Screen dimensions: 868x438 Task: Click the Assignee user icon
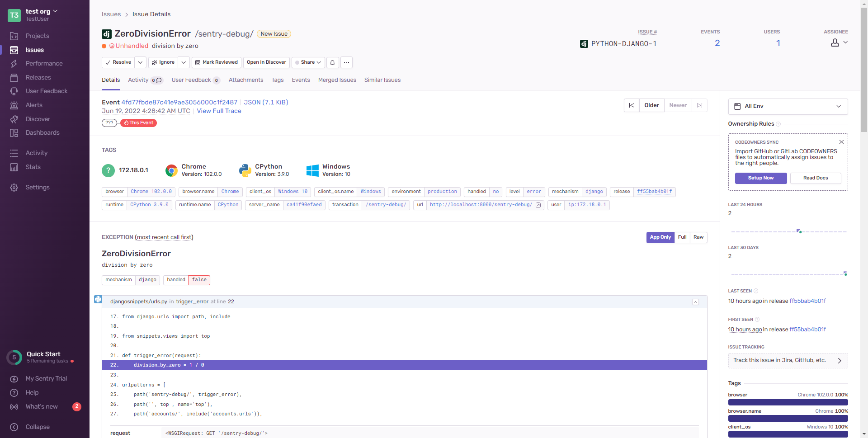[x=835, y=43]
